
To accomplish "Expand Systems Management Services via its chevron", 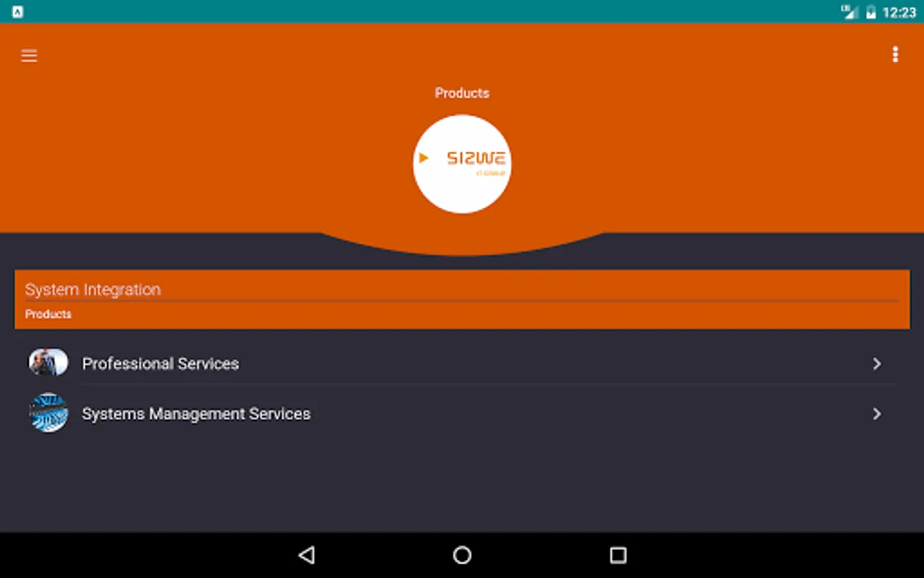I will [x=877, y=414].
